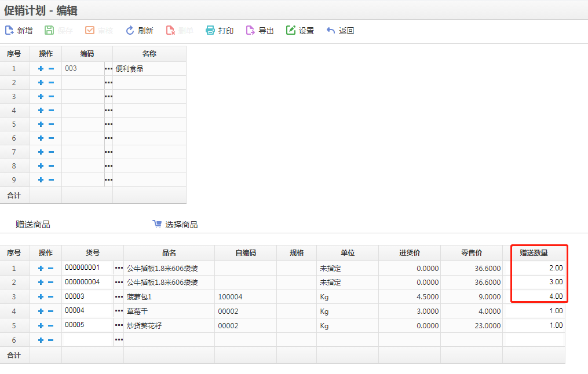
Task: Click the 零售价 column header
Action: point(472,253)
